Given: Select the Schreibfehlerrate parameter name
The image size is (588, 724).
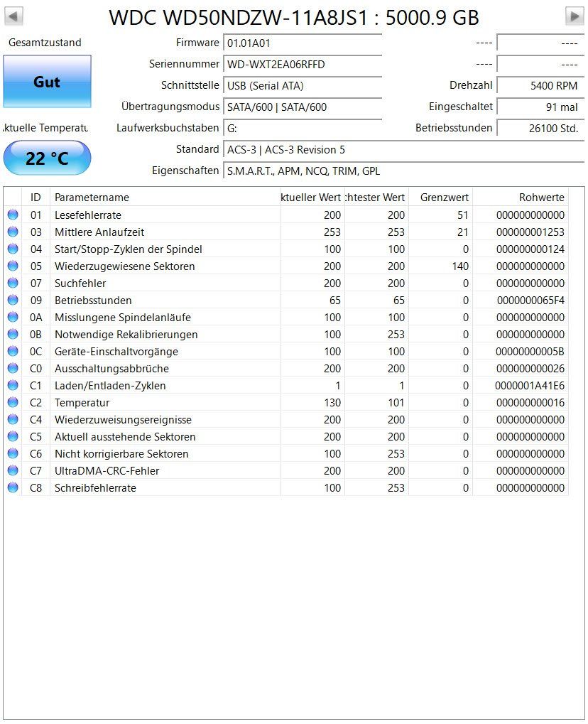Looking at the screenshot, I should [x=95, y=488].
